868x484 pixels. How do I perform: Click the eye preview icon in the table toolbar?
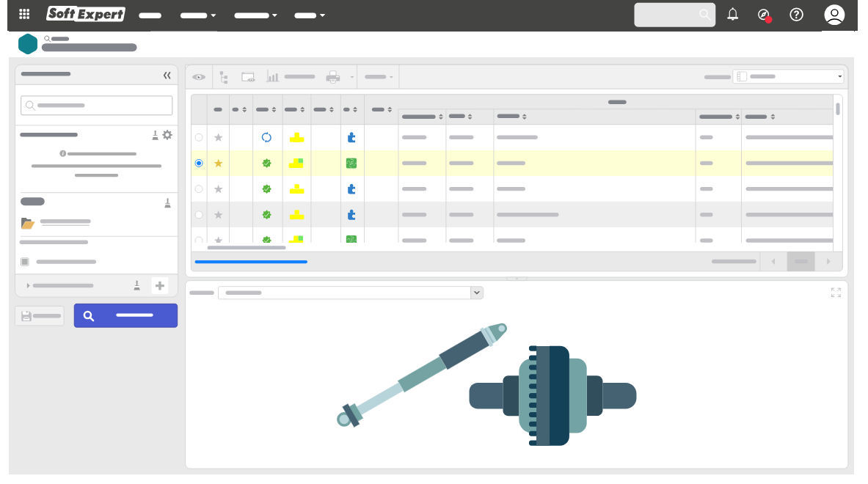tap(198, 76)
